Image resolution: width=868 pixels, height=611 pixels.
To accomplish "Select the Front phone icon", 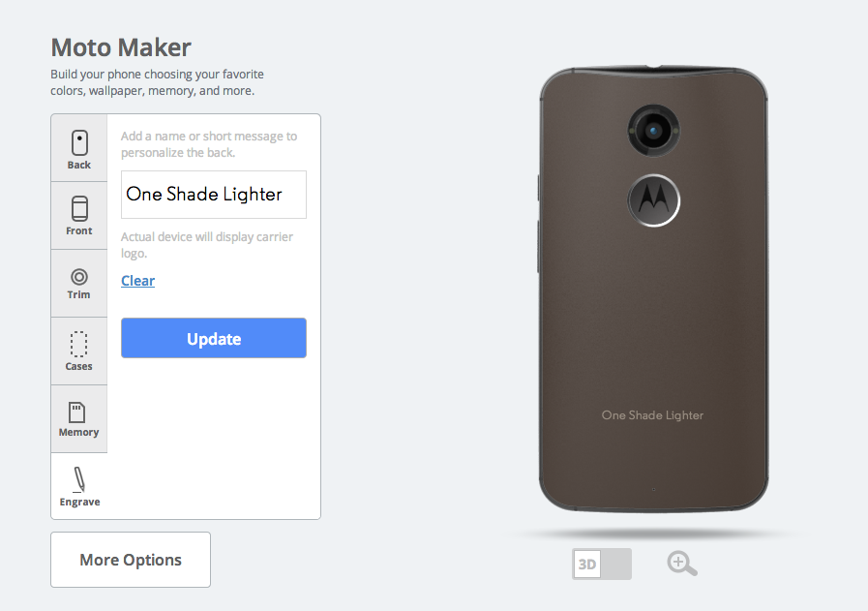I will coord(79,209).
